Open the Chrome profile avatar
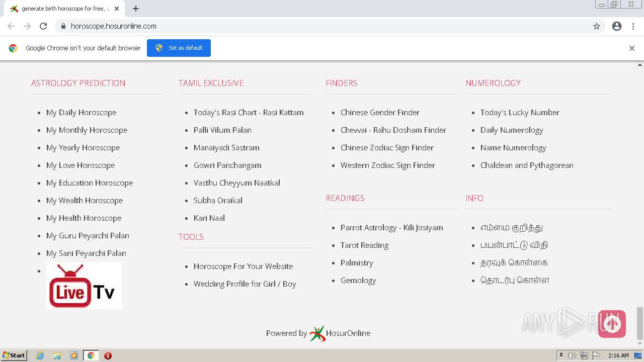 [x=617, y=26]
